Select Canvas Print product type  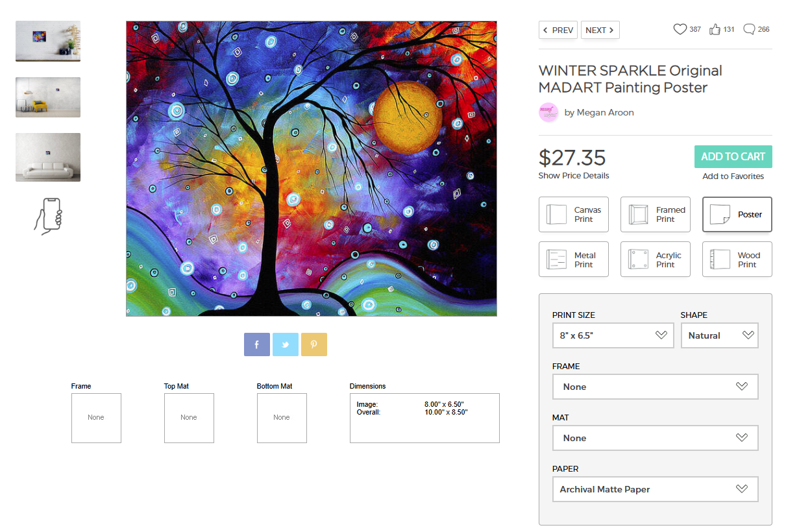point(573,215)
